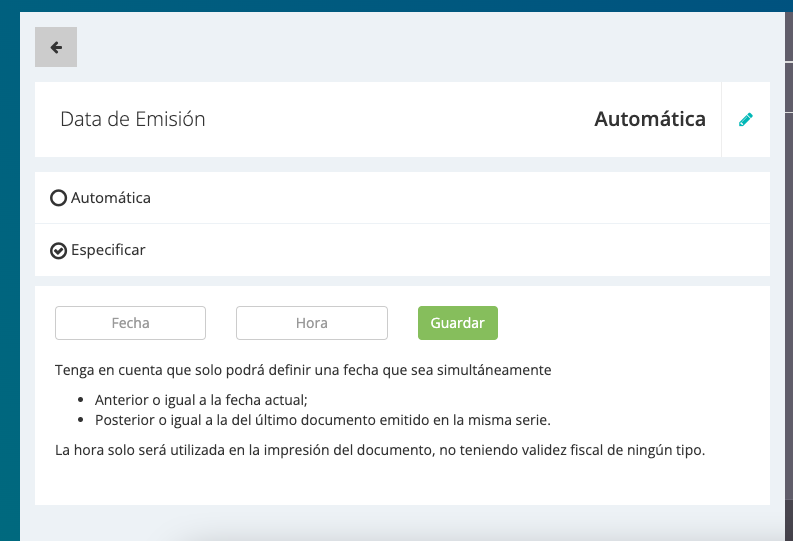This screenshot has width=793, height=541.
Task: Select the Automática radio circle
Action: [x=58, y=198]
